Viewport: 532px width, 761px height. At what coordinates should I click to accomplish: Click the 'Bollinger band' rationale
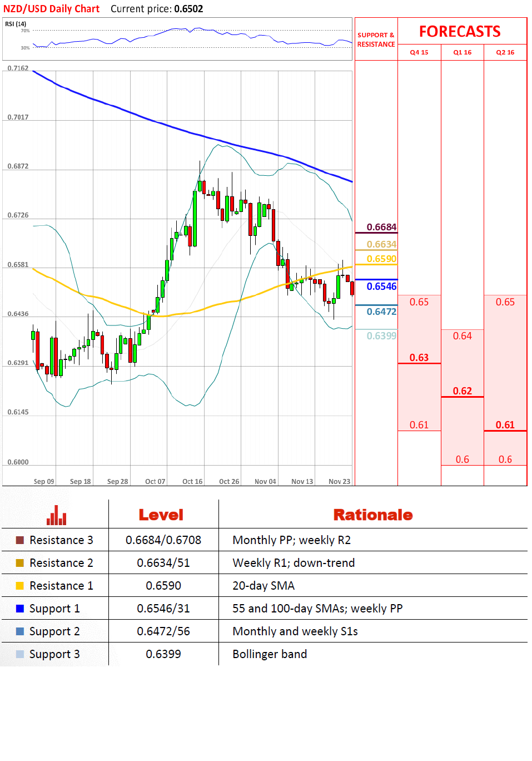(x=270, y=655)
